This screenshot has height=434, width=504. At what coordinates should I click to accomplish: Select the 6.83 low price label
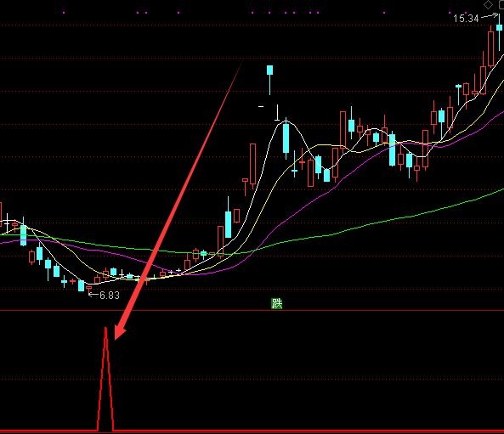click(110, 296)
